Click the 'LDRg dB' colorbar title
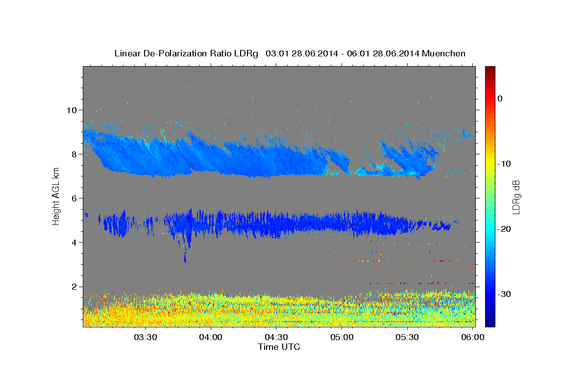This screenshot has height=392, width=588. pyautogui.click(x=516, y=196)
